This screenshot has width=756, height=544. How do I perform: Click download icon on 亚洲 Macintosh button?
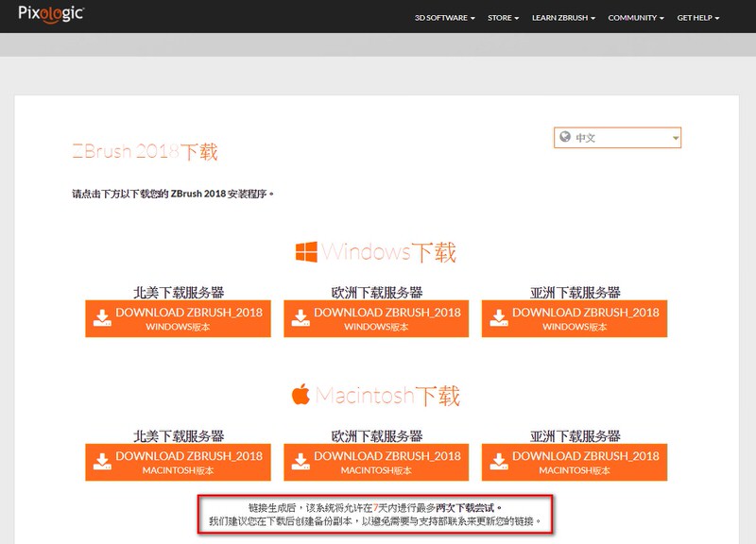click(x=499, y=461)
